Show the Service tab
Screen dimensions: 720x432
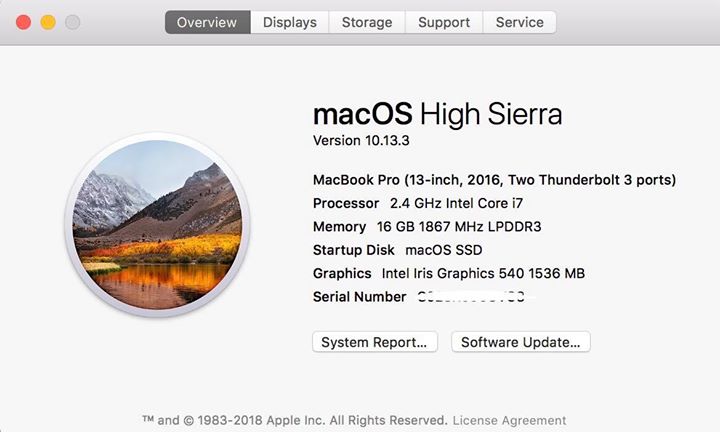coord(520,22)
